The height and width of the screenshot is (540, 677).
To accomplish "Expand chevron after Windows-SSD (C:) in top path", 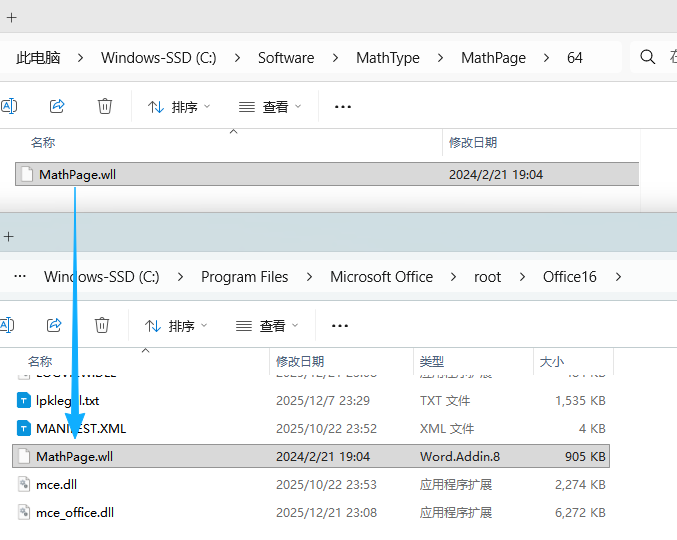I will click(x=237, y=57).
